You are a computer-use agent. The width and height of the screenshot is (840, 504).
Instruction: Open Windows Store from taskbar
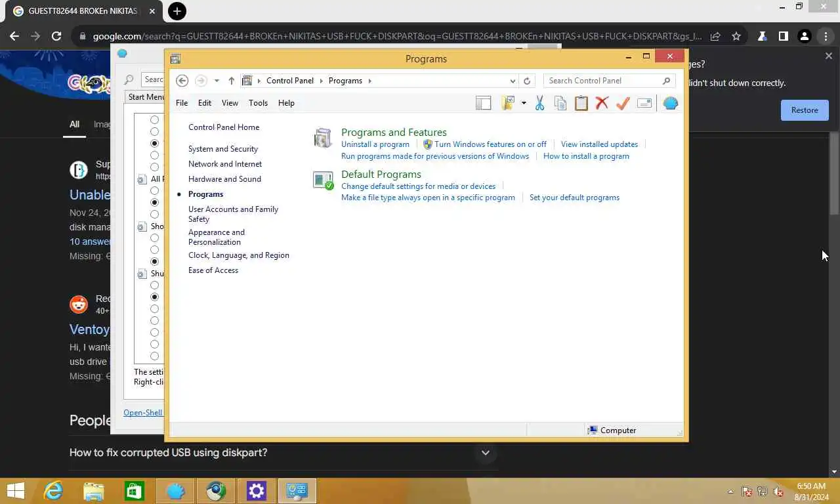tap(135, 491)
